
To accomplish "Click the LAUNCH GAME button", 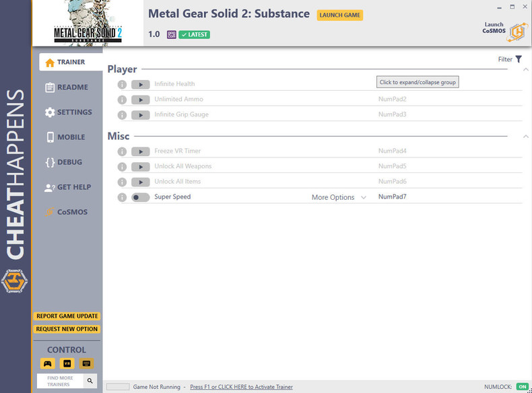I will (x=339, y=15).
